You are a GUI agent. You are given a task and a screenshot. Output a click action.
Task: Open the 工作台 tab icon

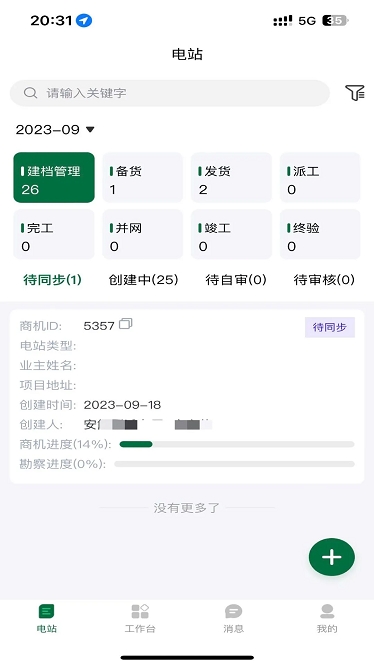click(x=140, y=612)
